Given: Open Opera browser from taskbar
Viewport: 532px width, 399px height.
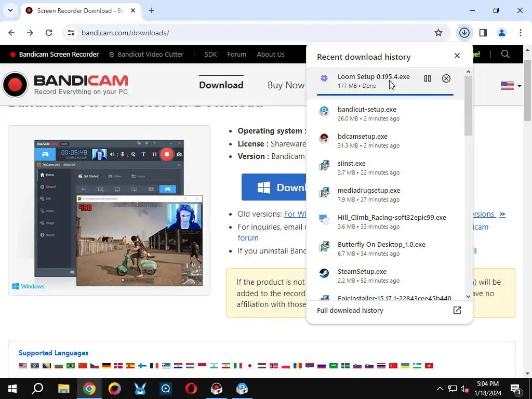Looking at the screenshot, I should 191,389.
